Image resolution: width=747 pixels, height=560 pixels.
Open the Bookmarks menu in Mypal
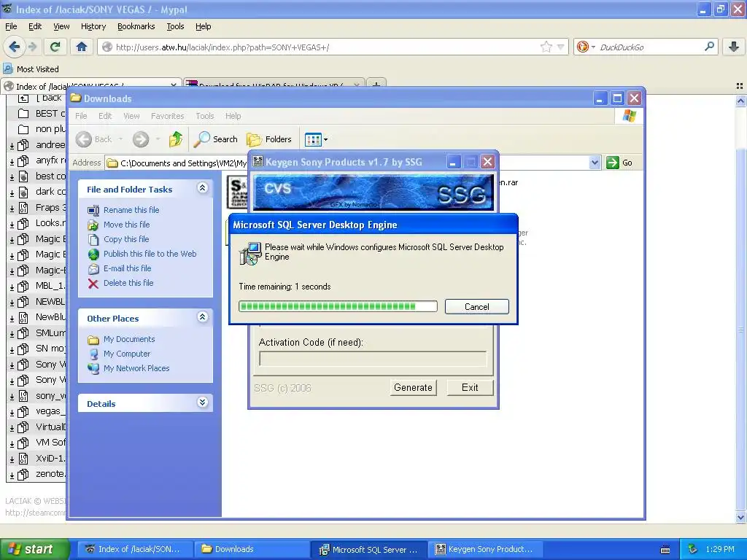point(136,27)
